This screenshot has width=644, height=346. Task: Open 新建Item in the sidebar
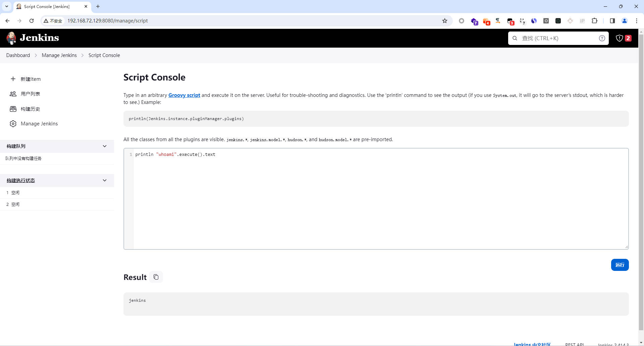click(x=31, y=79)
